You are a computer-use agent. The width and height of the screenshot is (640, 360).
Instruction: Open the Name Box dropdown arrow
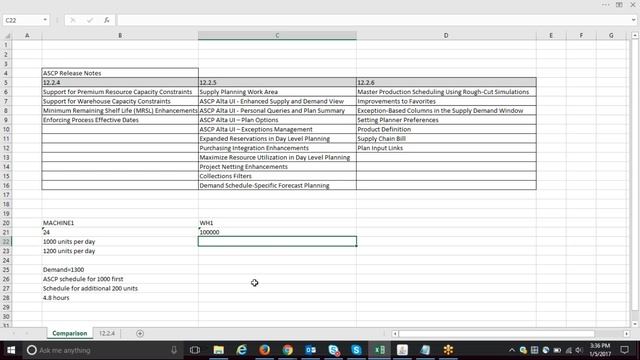coord(45,20)
